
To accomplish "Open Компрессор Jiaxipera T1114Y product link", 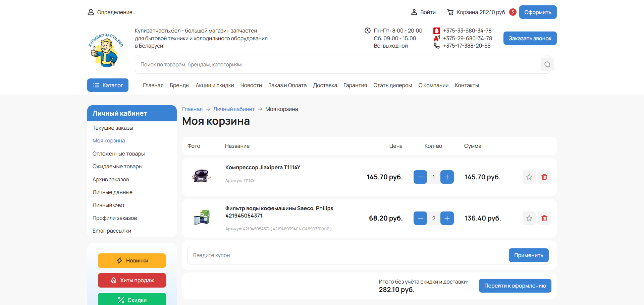I will point(263,167).
